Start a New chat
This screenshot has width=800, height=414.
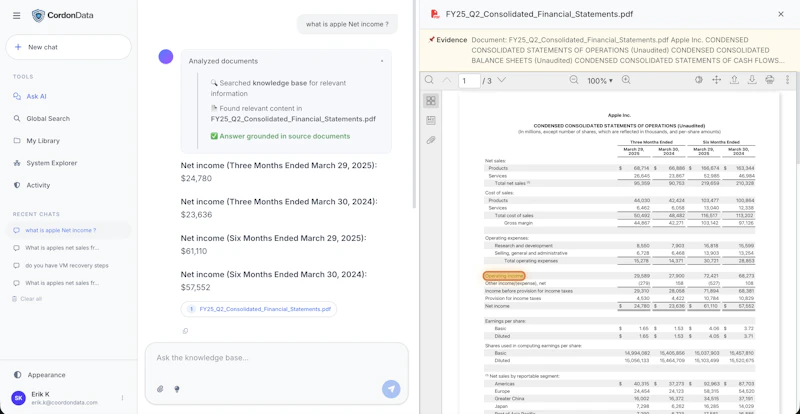68,47
